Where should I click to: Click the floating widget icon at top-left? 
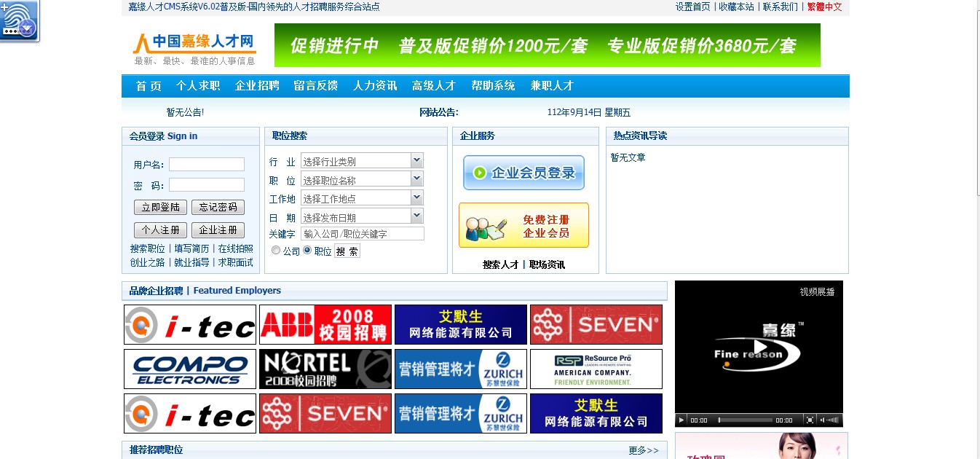[18, 20]
